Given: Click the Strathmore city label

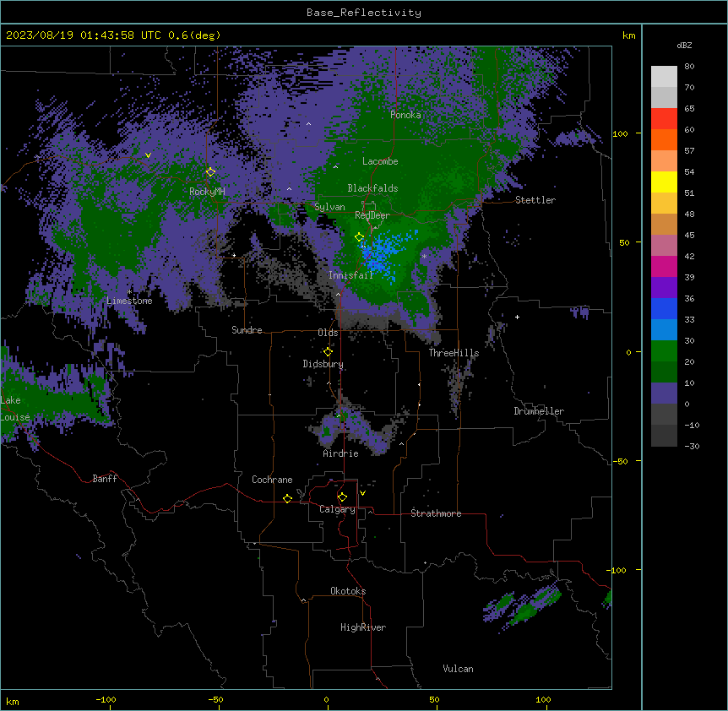Looking at the screenshot, I should click(x=436, y=513).
